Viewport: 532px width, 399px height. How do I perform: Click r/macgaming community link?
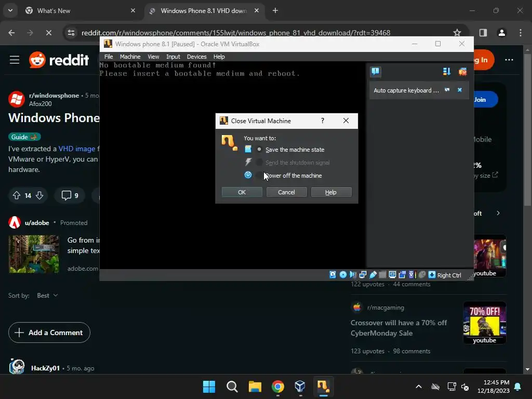(385, 308)
